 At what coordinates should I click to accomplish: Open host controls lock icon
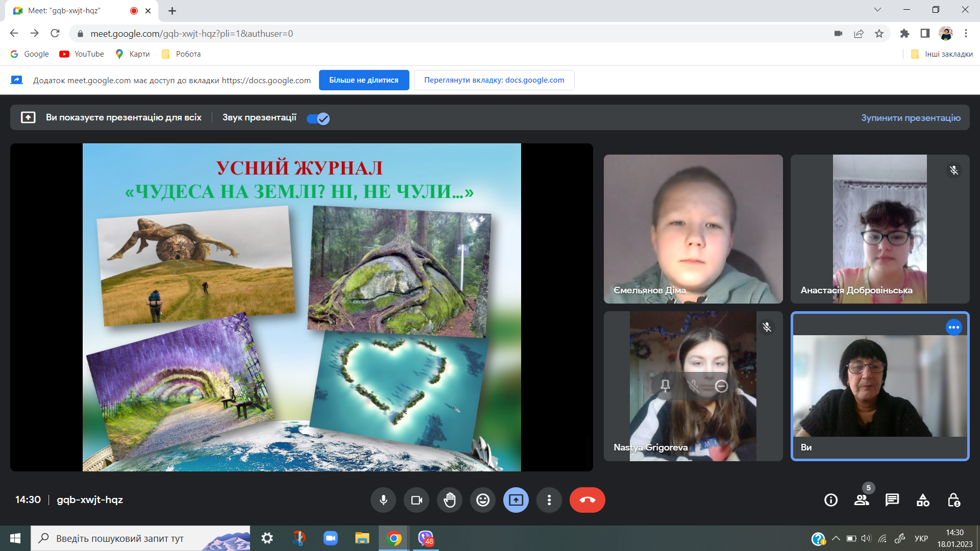tap(953, 500)
